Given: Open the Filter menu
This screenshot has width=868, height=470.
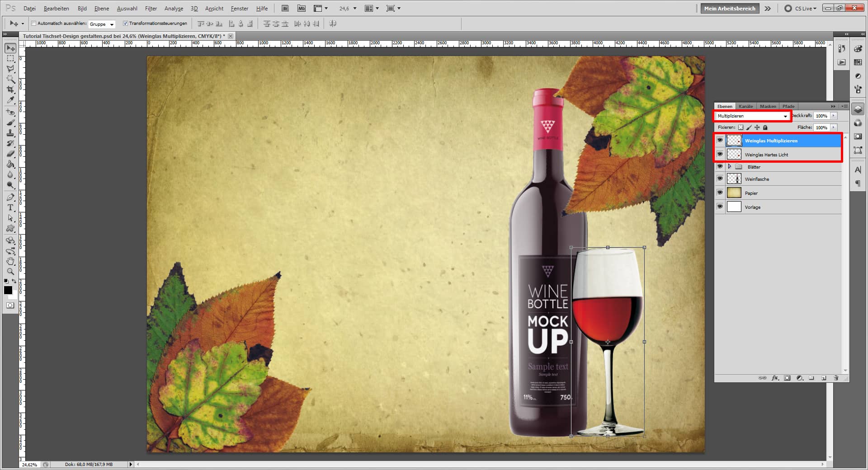Looking at the screenshot, I should coord(151,8).
